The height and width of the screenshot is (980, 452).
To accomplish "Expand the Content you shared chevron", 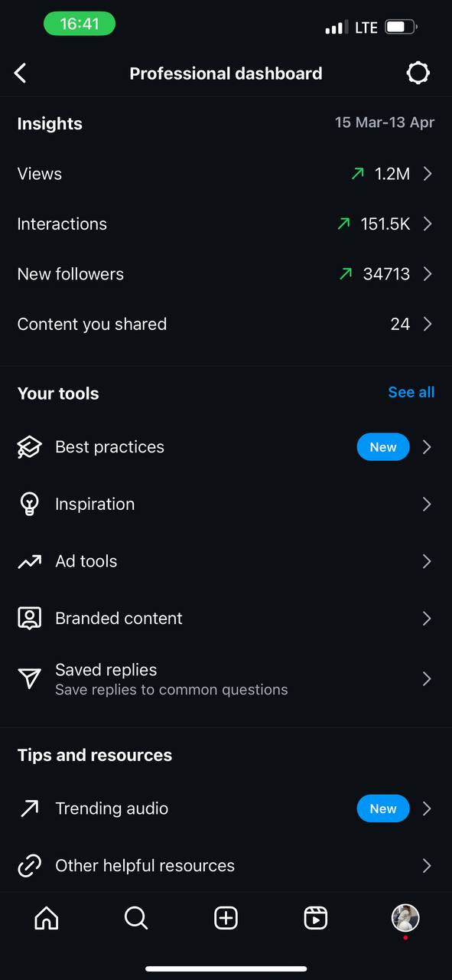I will point(428,324).
